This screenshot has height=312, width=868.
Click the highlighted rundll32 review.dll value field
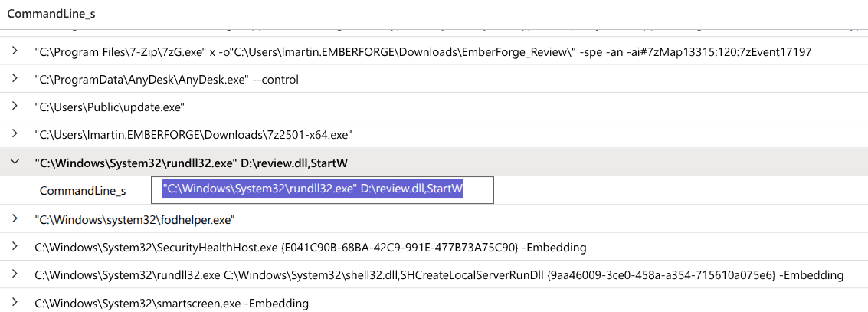tap(323, 190)
